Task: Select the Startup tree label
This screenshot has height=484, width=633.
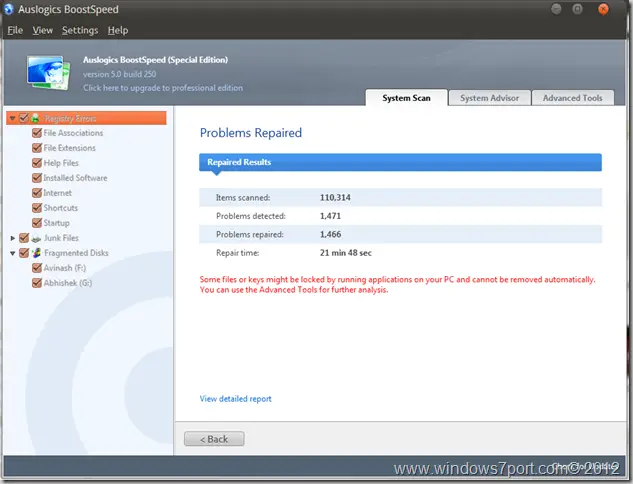Action: (56, 222)
